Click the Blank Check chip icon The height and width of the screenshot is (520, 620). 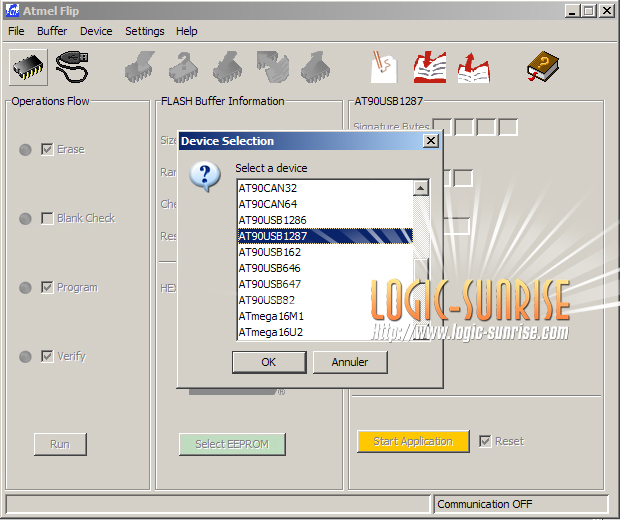click(184, 67)
